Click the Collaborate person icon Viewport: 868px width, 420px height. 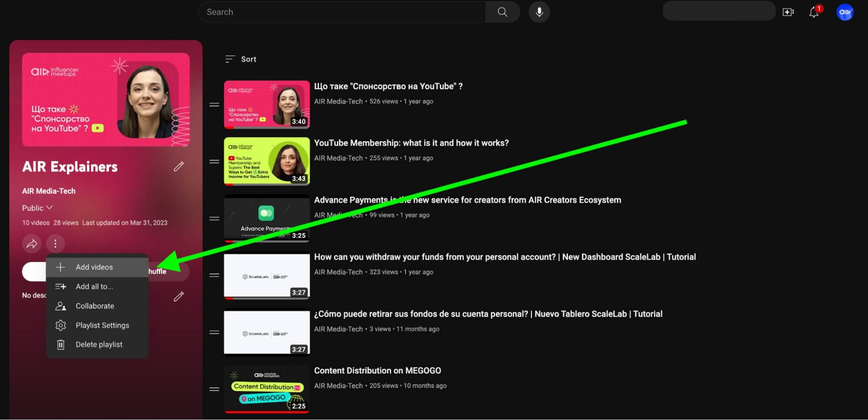[61, 306]
